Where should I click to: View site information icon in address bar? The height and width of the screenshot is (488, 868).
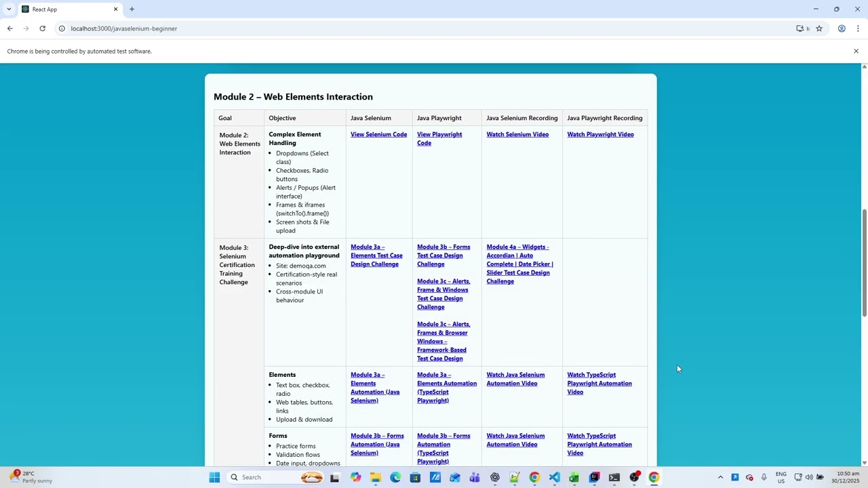[61, 28]
